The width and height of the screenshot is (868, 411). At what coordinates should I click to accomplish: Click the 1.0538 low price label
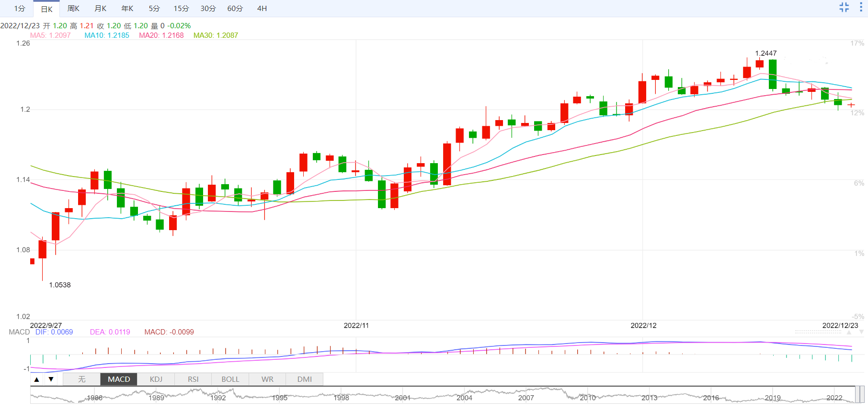[60, 285]
